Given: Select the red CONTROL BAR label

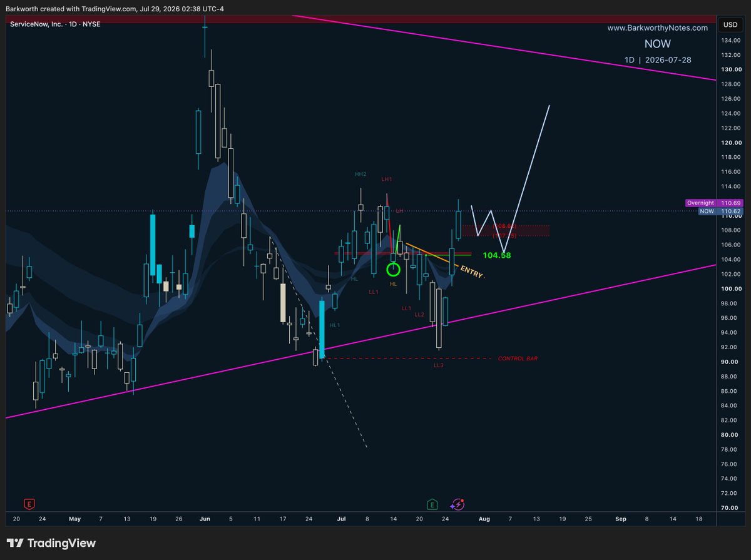Looking at the screenshot, I should click(x=518, y=359).
